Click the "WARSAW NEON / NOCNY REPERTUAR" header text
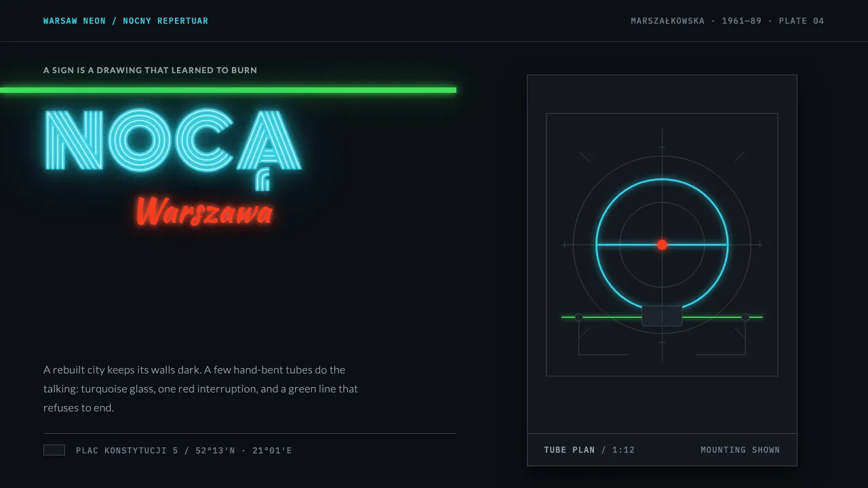This screenshot has height=488, width=868. 126,21
